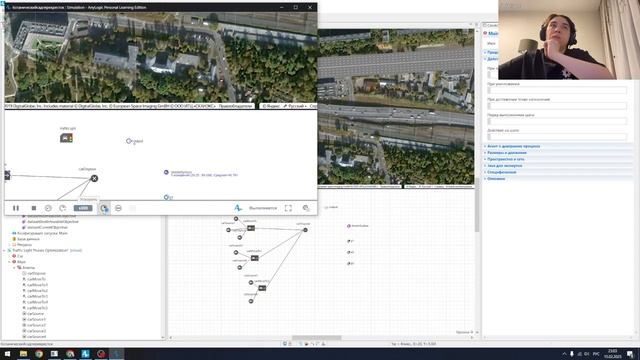Pause the running simulation

coord(16,208)
